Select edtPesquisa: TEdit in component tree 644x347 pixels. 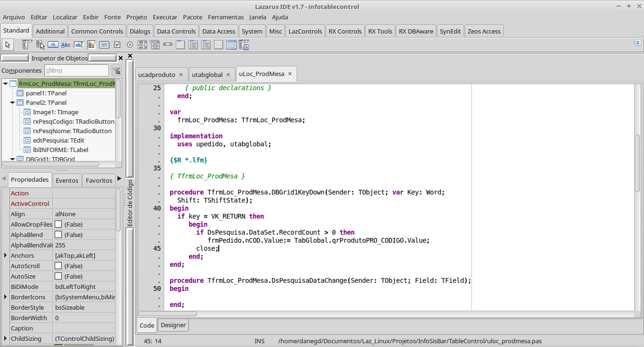(58, 140)
